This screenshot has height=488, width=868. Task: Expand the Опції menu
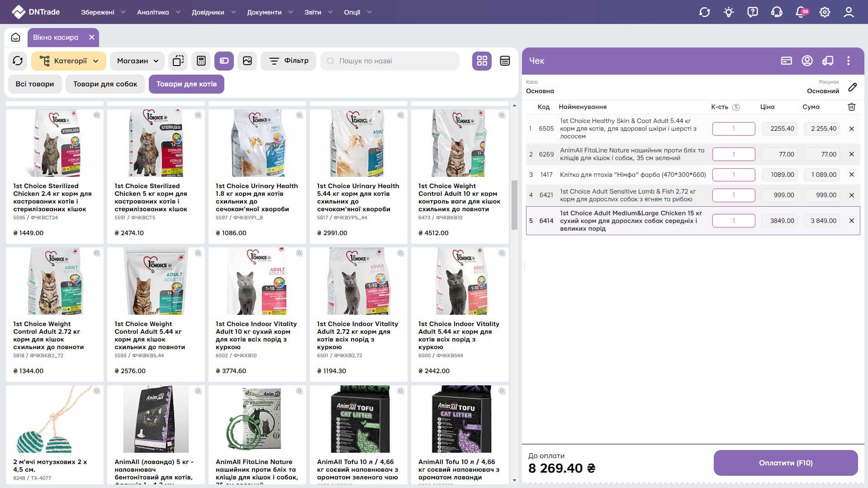tap(357, 12)
